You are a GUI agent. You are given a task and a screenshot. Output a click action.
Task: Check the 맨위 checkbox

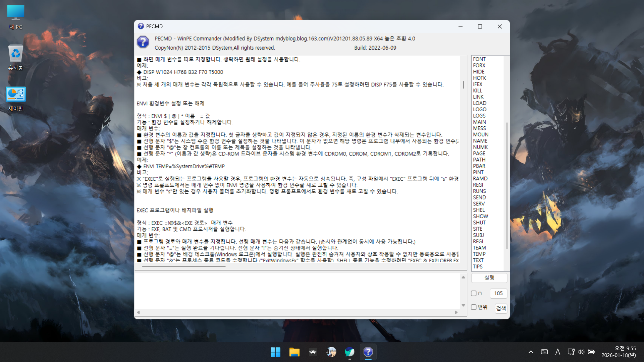[474, 307]
